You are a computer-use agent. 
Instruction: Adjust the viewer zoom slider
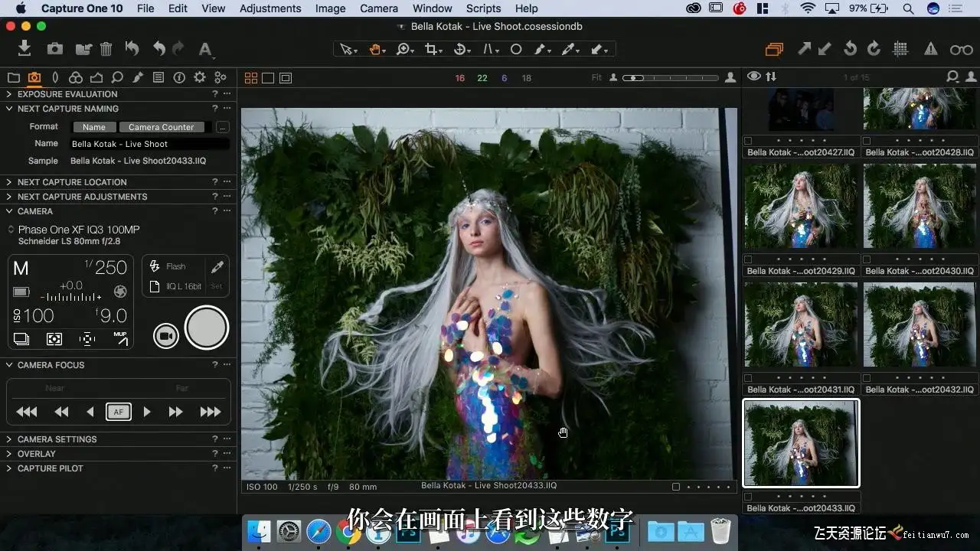click(x=634, y=78)
